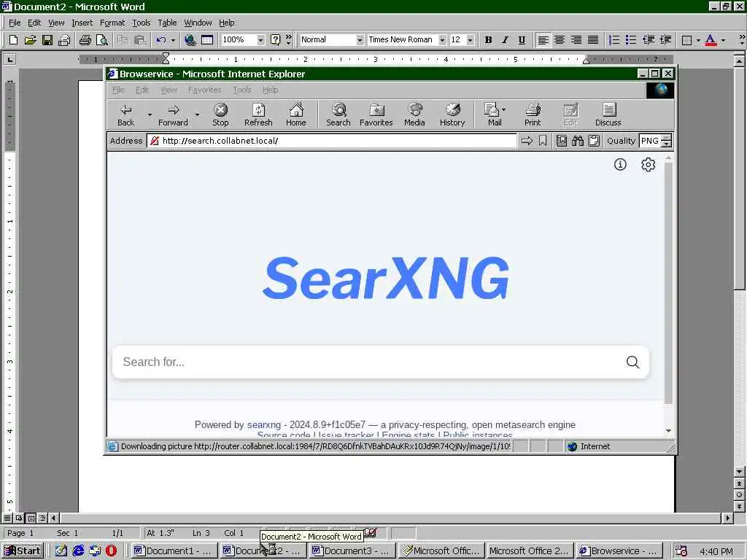The image size is (747, 560).
Task: Expand the Undo history dropdown arrow
Action: [173, 40]
